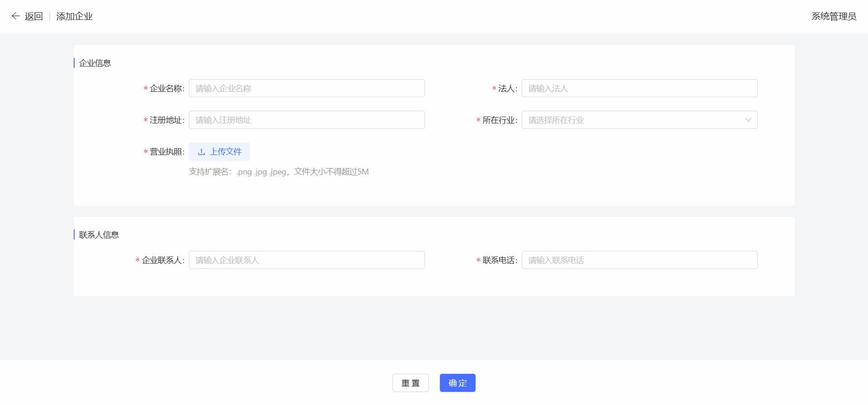Viewport: 868px width, 405px height.
Task: Focus the 企业名称 input field
Action: (307, 88)
